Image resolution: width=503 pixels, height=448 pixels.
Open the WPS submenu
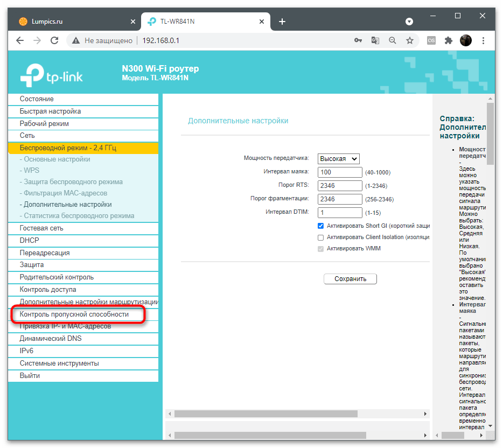(30, 170)
